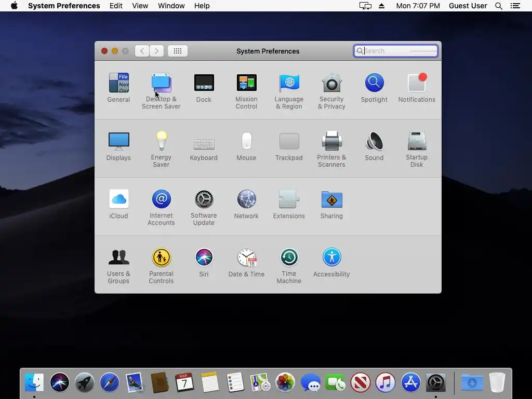This screenshot has width=532, height=399.
Task: Open Messages from the Dock
Action: click(310, 382)
